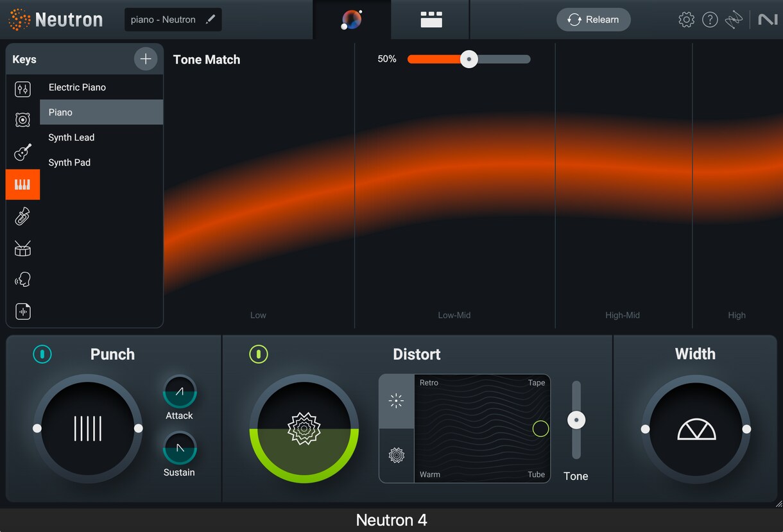Click the yellow puck in distortion pad
Screen dimensions: 783x532
coord(541,429)
